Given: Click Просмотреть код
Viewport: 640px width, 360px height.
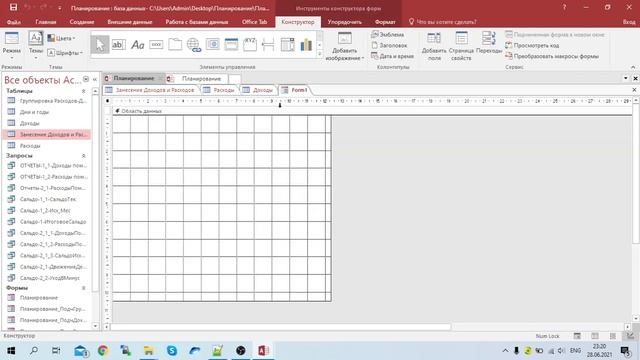Looking at the screenshot, I should [x=532, y=45].
